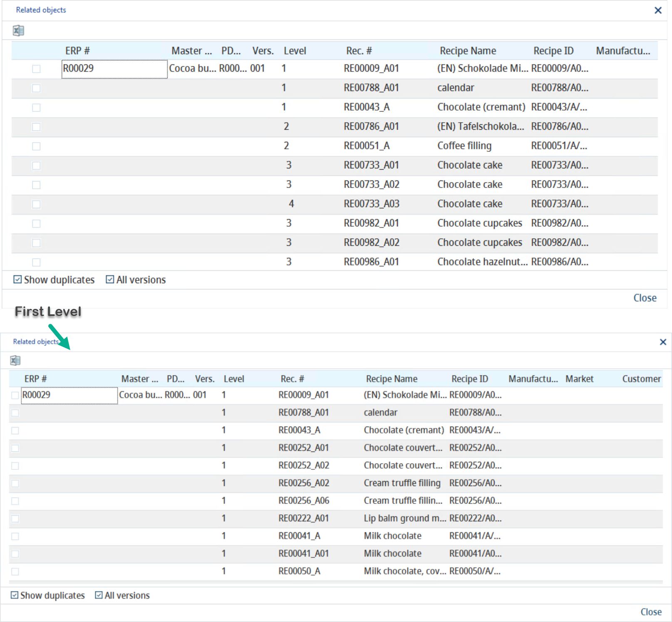Click the Vers. column header in the lower table
The image size is (672, 622).
(205, 379)
